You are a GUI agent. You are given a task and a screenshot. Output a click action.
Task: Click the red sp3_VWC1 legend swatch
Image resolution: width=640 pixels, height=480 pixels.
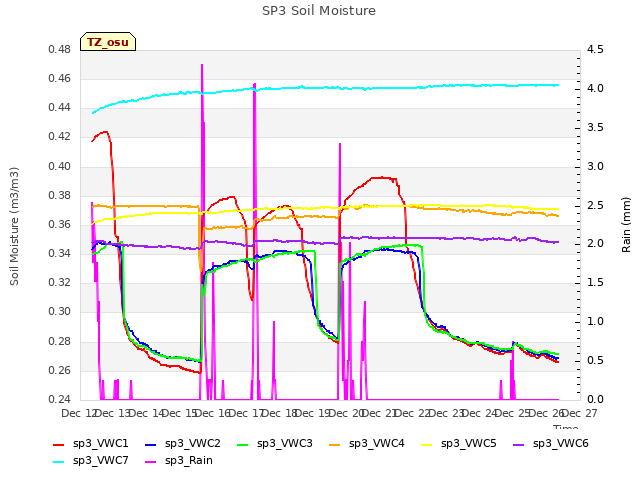(x=59, y=444)
